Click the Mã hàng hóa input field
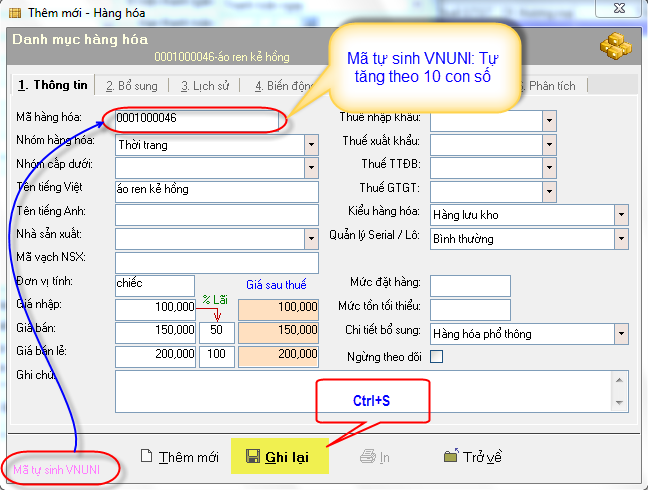648x490 pixels. coord(195,119)
